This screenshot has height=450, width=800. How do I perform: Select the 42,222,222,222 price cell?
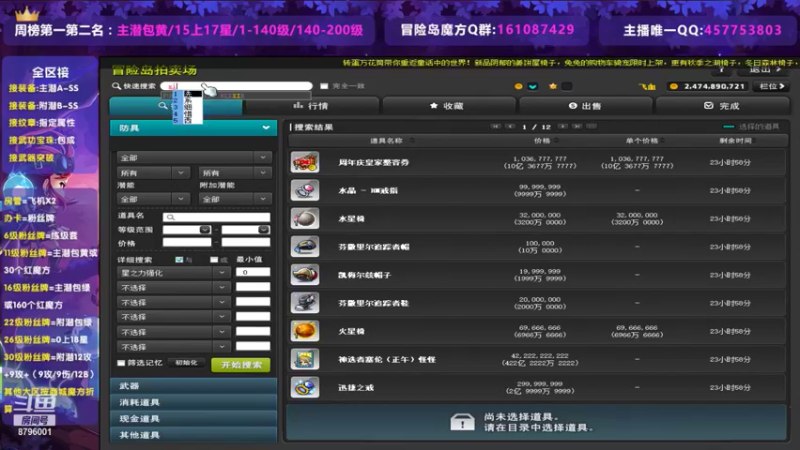click(x=539, y=359)
